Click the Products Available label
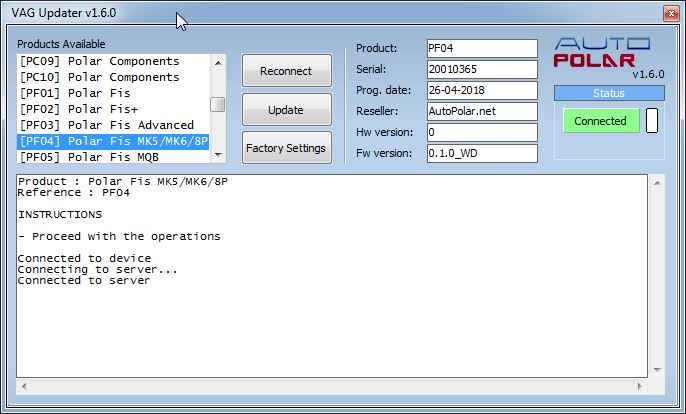Screen dimensions: 686x414 click(x=61, y=44)
